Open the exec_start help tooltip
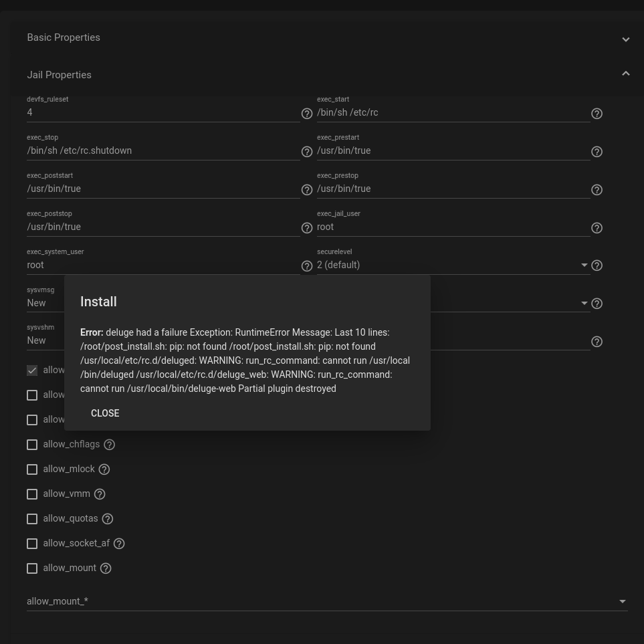644x644 pixels. tap(597, 114)
